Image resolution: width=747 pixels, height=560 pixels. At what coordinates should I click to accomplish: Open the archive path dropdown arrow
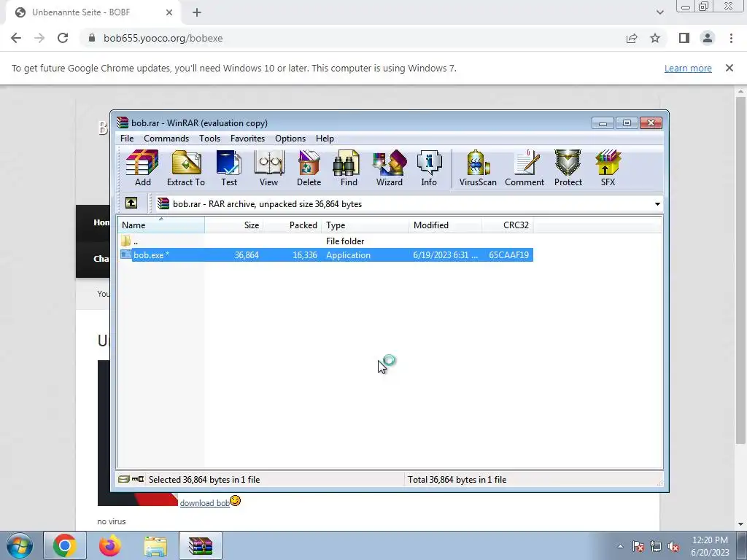tap(657, 204)
